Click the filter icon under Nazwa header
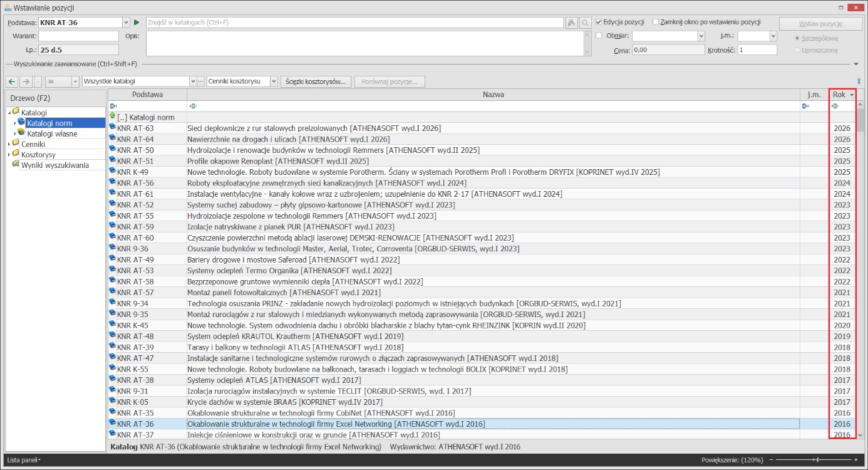The image size is (868, 470). point(192,106)
